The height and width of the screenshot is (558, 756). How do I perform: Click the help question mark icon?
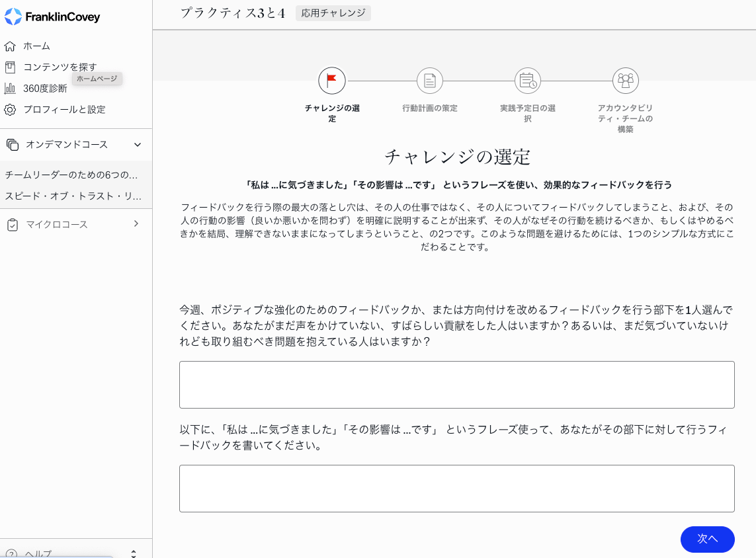[11, 554]
